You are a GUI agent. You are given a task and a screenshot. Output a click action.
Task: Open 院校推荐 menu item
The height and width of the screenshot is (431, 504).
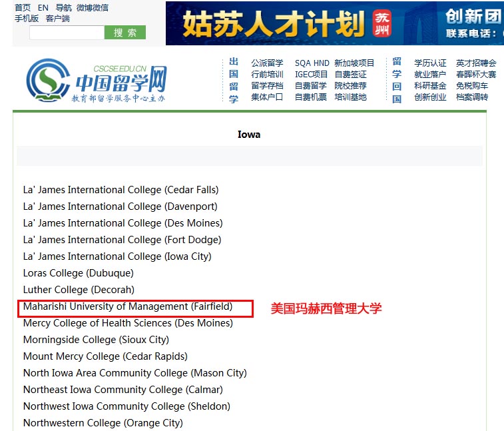point(350,86)
